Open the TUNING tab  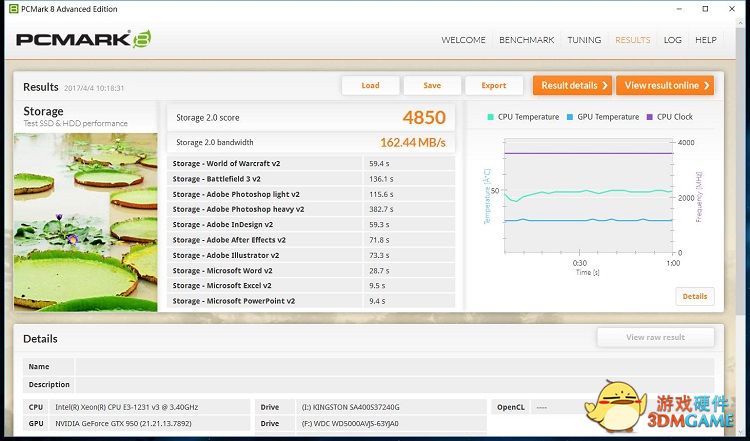click(x=584, y=40)
